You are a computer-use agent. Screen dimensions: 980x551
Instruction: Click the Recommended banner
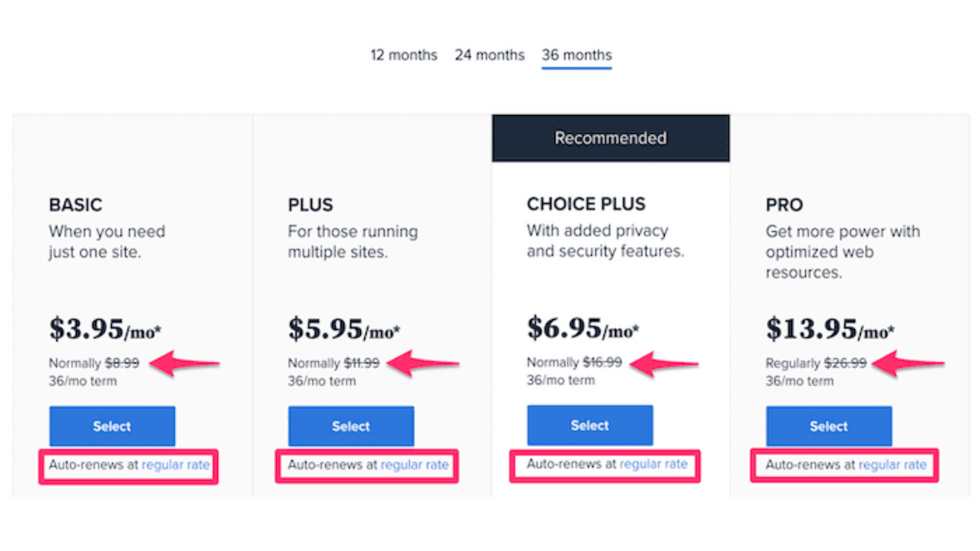610,138
